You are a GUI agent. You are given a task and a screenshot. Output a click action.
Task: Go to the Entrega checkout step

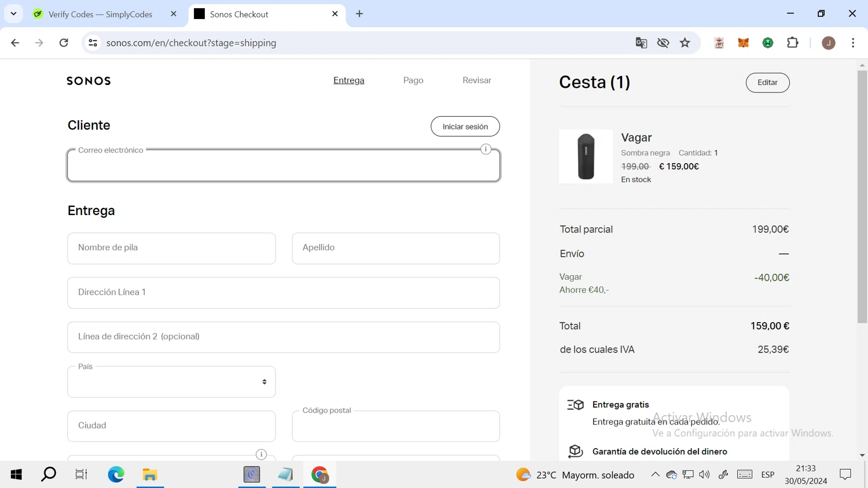point(349,80)
